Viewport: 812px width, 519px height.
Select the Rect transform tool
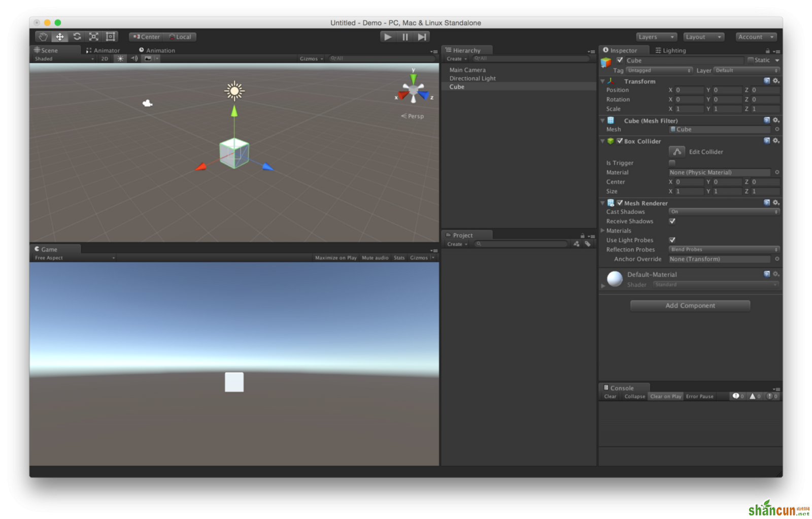click(110, 37)
